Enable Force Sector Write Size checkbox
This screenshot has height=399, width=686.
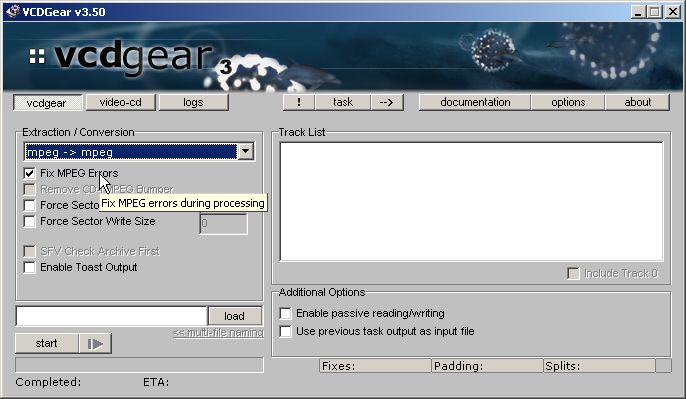[29, 221]
